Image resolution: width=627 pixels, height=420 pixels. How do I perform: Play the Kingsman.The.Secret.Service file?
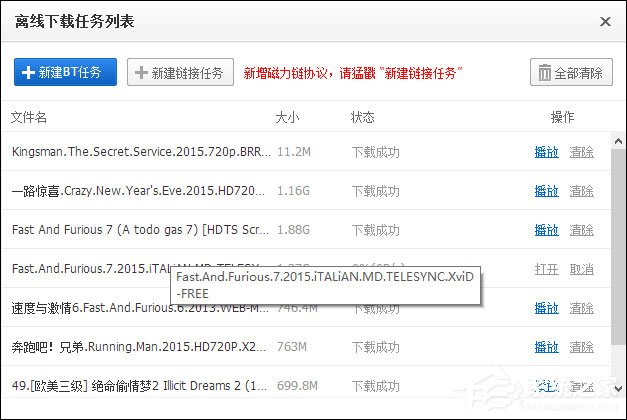(x=547, y=152)
